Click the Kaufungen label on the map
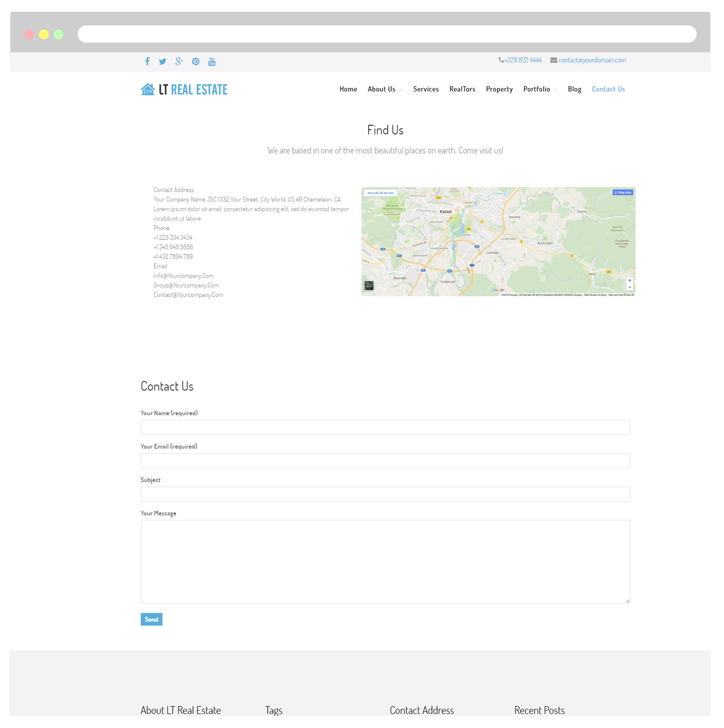This screenshot has height=728, width=724. coord(545,243)
